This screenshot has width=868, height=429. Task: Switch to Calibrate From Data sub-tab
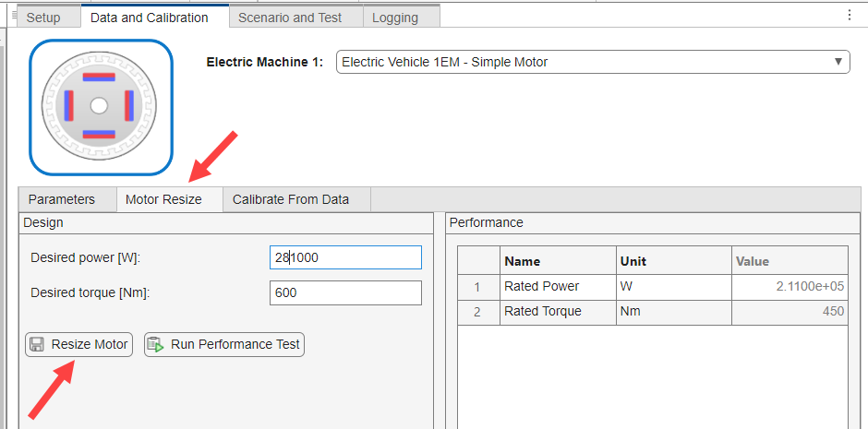coord(291,199)
